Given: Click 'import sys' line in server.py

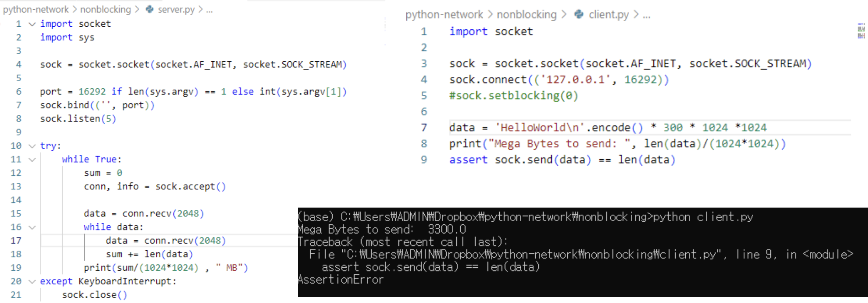Looking at the screenshot, I should tap(67, 38).
